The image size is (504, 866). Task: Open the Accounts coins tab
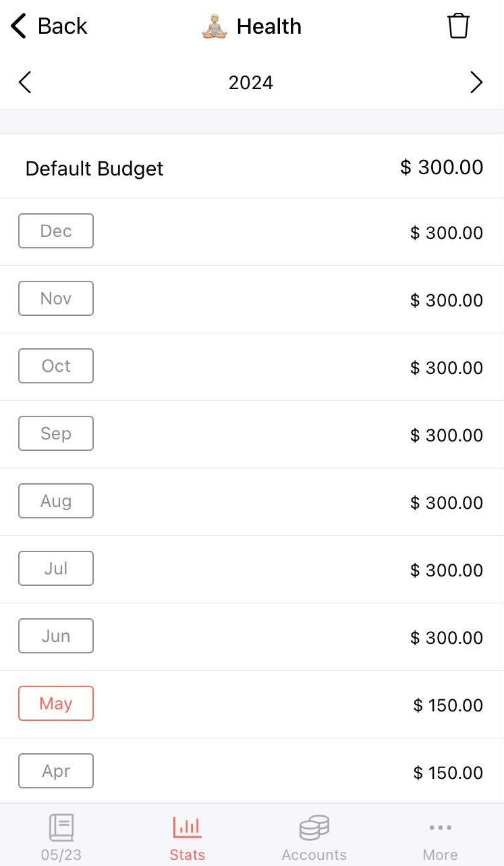click(314, 838)
